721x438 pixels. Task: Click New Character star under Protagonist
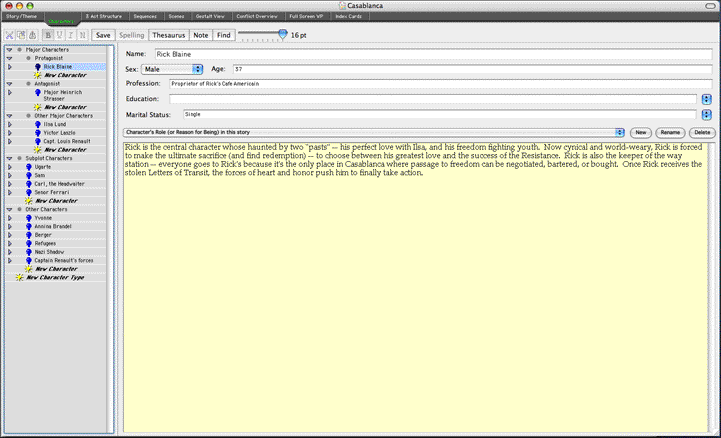[x=38, y=74]
